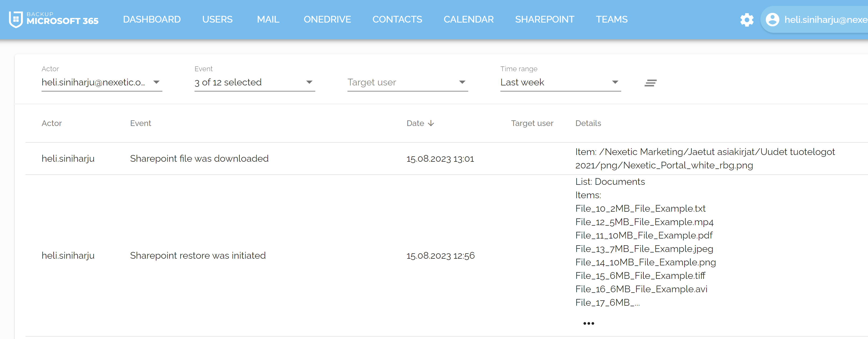
Task: Open the Time range dropdown set to Last week
Action: pos(561,82)
